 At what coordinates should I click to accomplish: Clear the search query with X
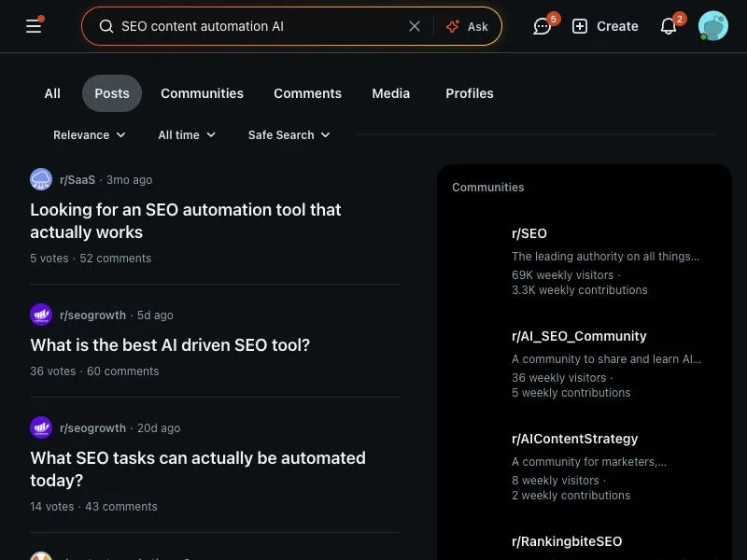415,26
